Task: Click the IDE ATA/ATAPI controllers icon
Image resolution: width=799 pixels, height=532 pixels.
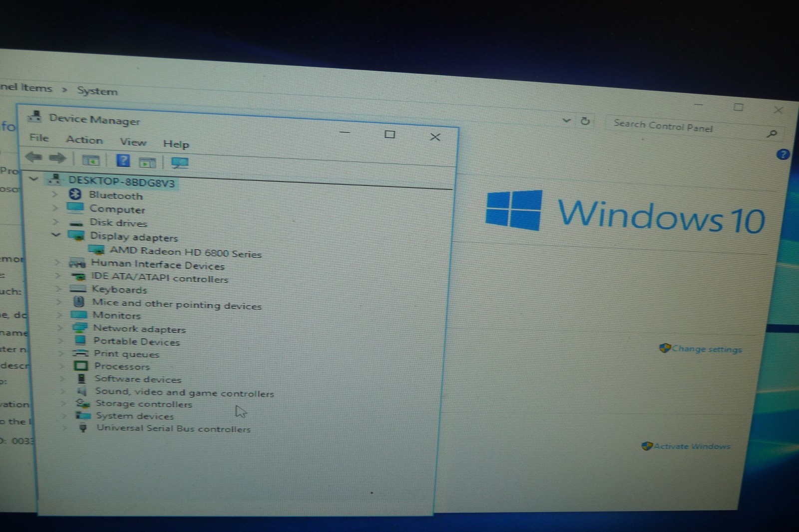Action: coord(78,276)
